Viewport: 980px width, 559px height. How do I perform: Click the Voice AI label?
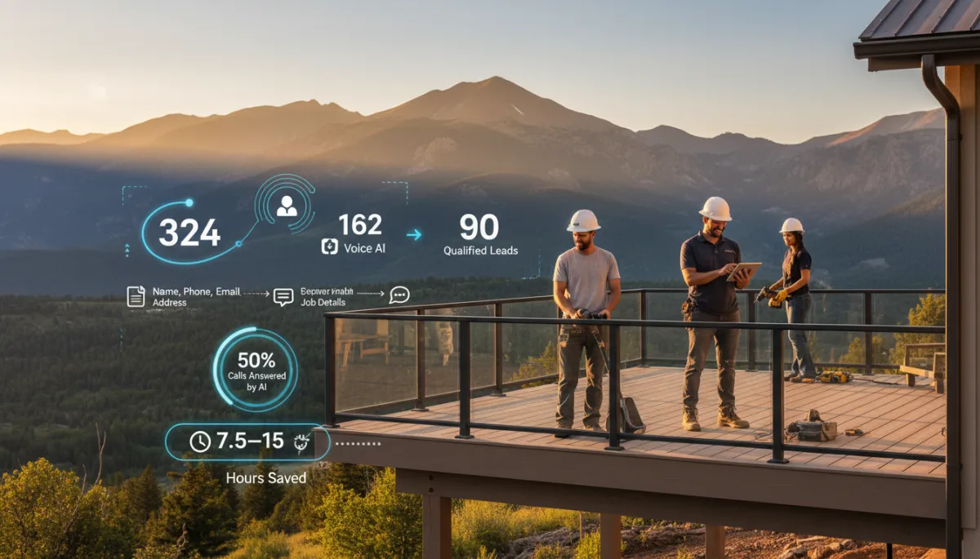coord(363,248)
